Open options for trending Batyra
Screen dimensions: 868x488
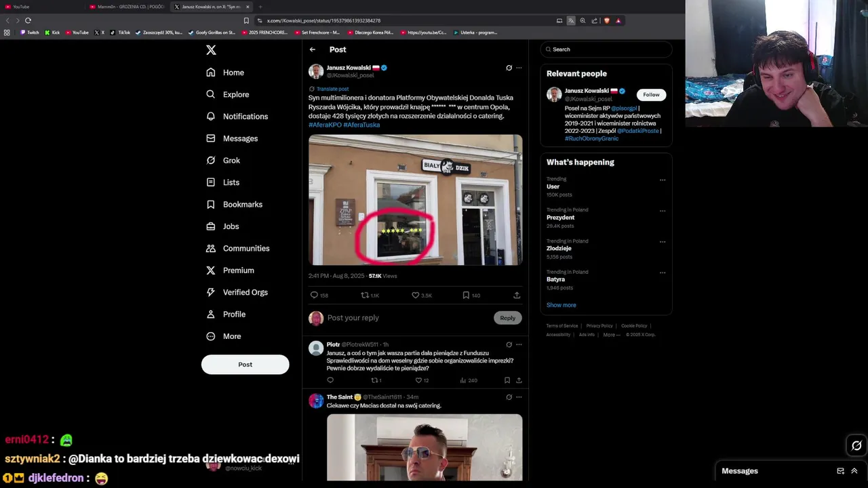(663, 273)
